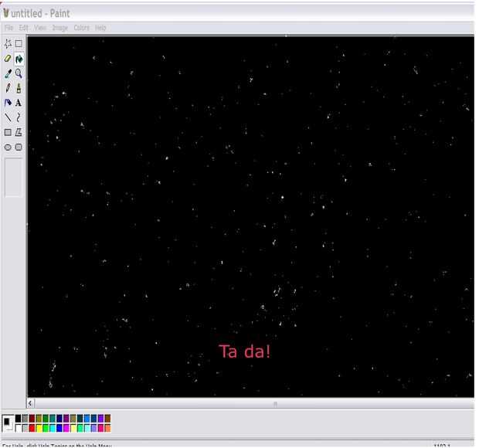Choose the bright red palette color
Screen dimensions: 479x448
32,428
